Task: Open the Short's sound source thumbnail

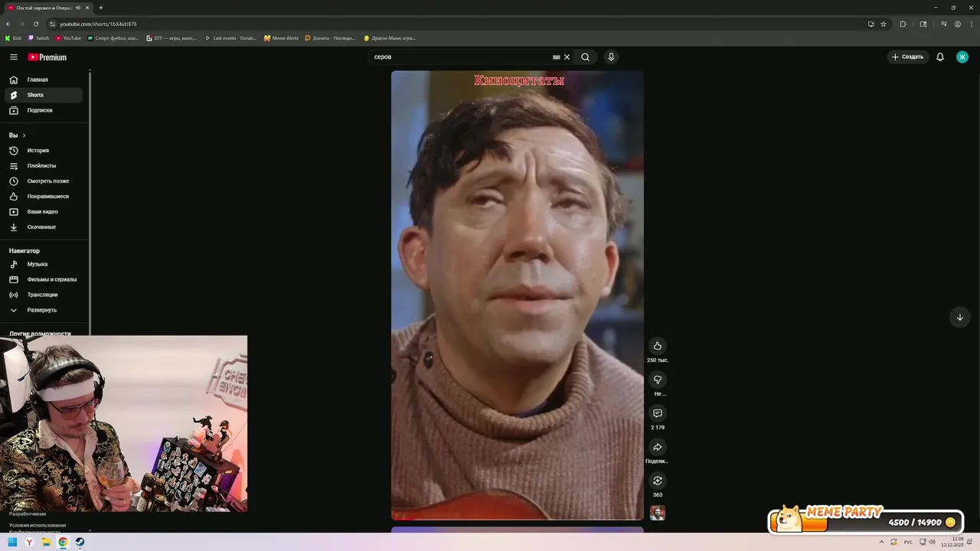Action: (x=658, y=513)
